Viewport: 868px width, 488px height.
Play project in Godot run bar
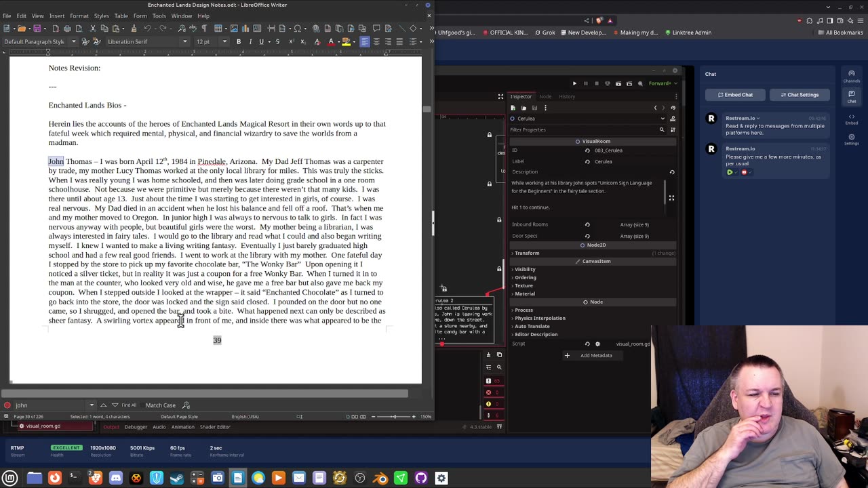[574, 83]
